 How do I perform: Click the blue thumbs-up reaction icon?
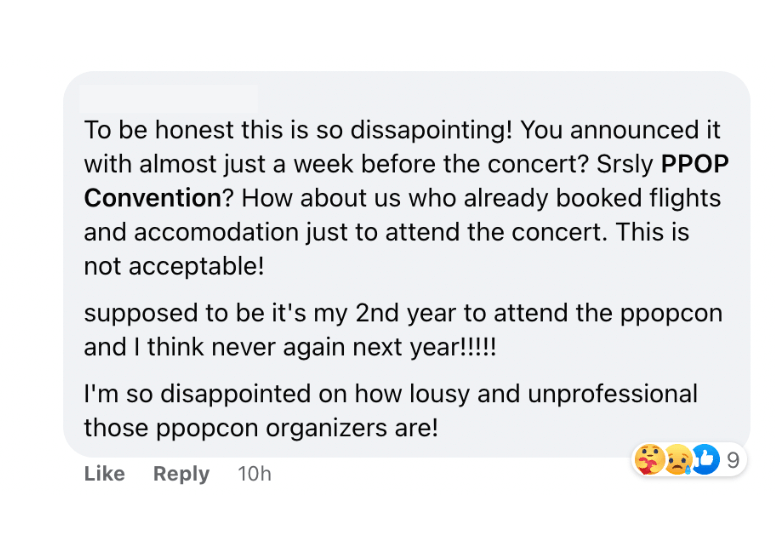coord(706,460)
